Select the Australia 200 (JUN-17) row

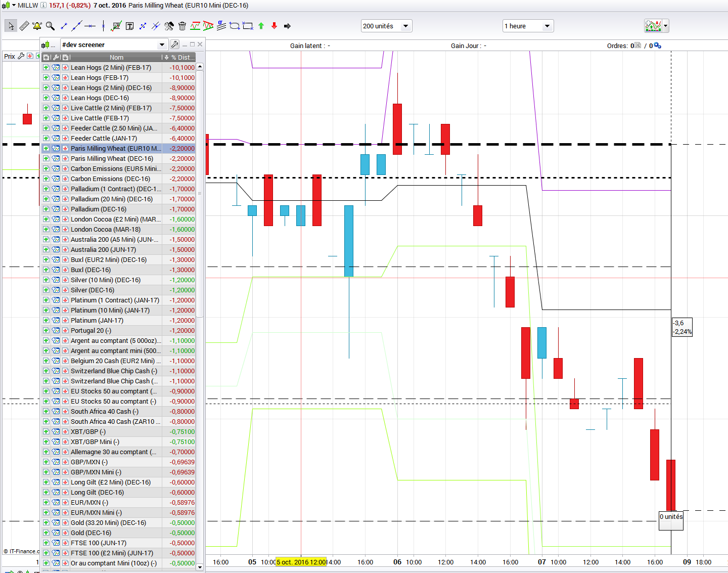point(118,249)
